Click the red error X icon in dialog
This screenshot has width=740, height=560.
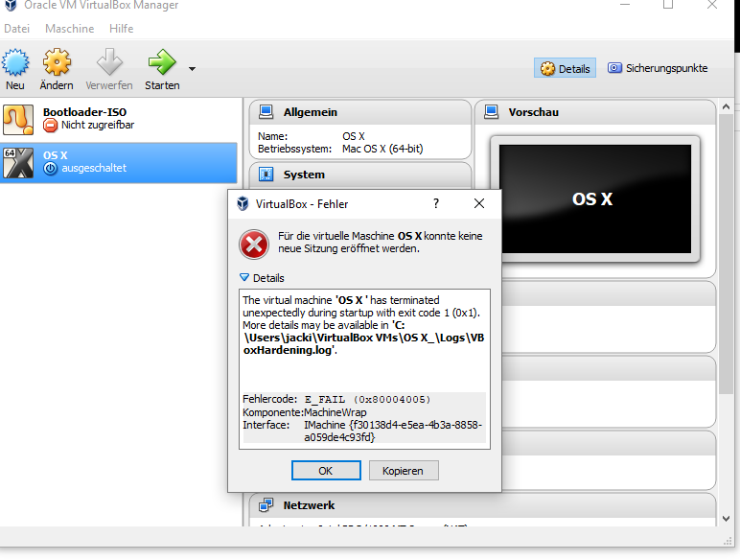tap(254, 245)
